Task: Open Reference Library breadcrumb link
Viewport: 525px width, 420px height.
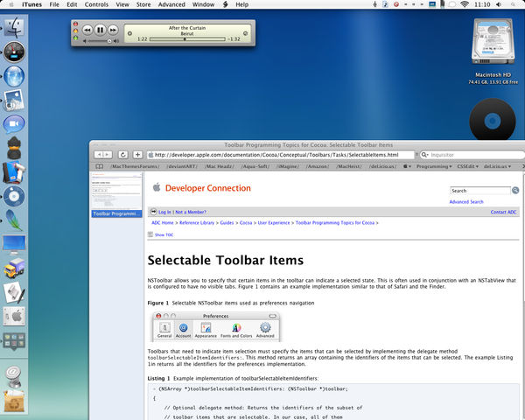Action: tap(197, 223)
